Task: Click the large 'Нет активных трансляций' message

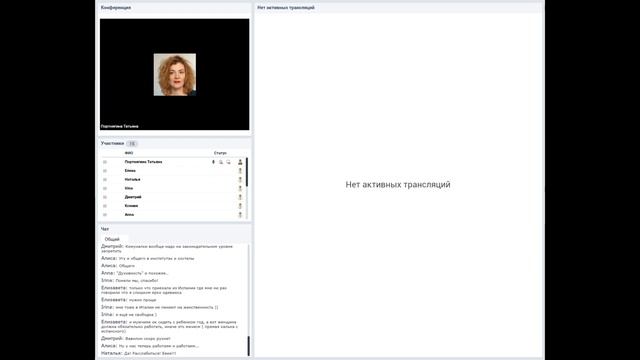Action: [398, 184]
